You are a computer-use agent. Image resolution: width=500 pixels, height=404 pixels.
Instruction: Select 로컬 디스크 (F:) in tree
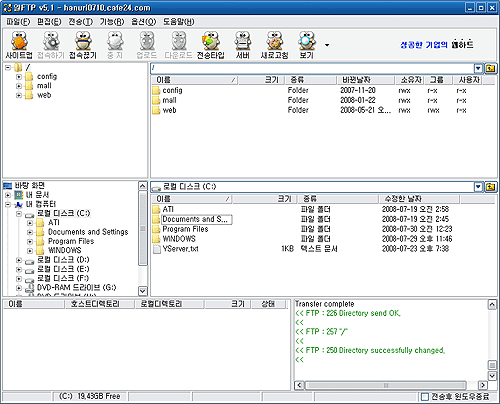click(63, 278)
